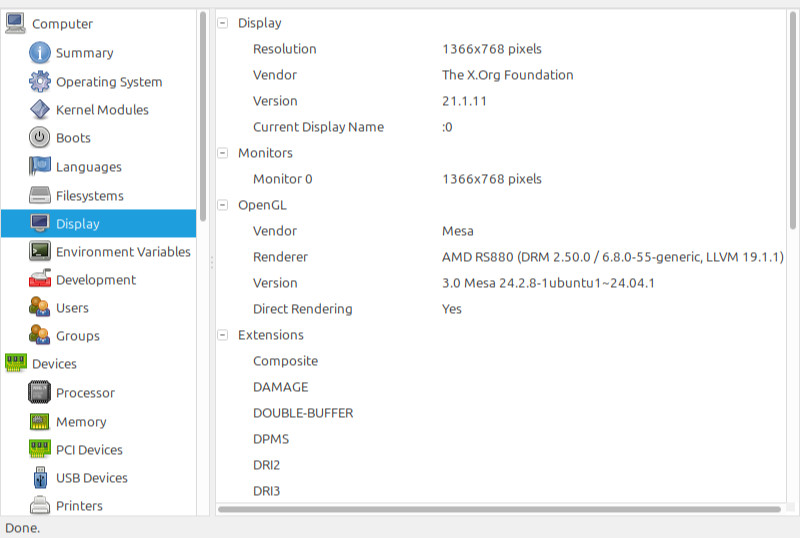Image resolution: width=800 pixels, height=538 pixels.
Task: Open the Operating System label
Action: 109,82
